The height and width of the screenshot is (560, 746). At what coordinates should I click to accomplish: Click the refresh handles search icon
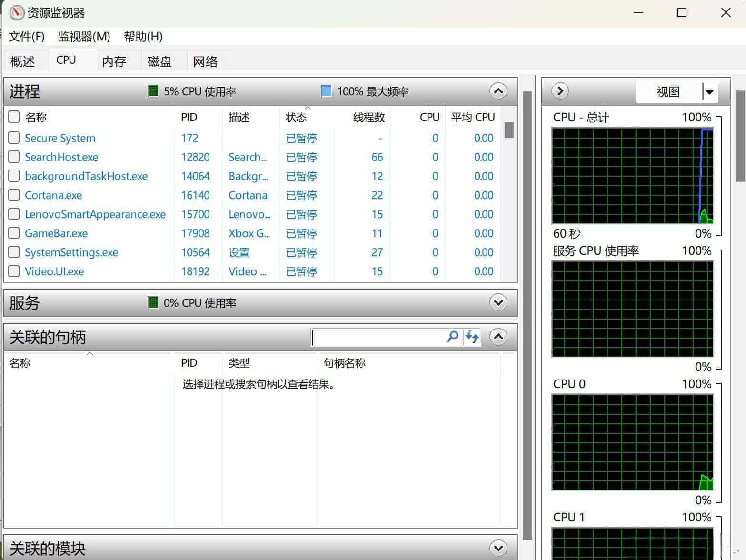tap(472, 337)
